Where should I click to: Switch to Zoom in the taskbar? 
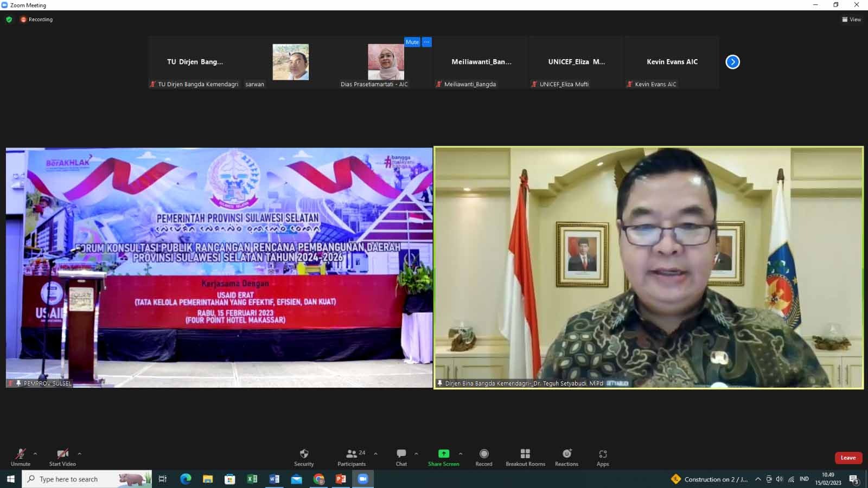(x=363, y=479)
